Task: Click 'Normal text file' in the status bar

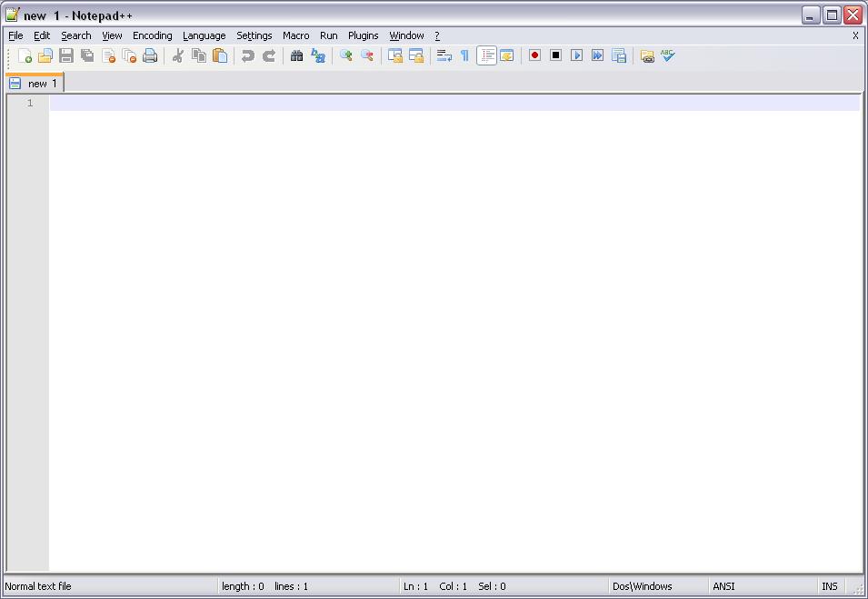Action: (38, 586)
